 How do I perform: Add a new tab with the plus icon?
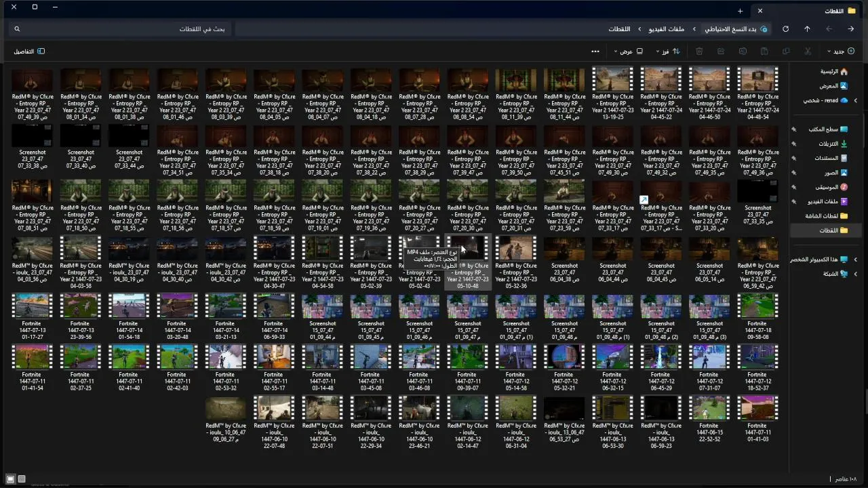click(x=741, y=11)
